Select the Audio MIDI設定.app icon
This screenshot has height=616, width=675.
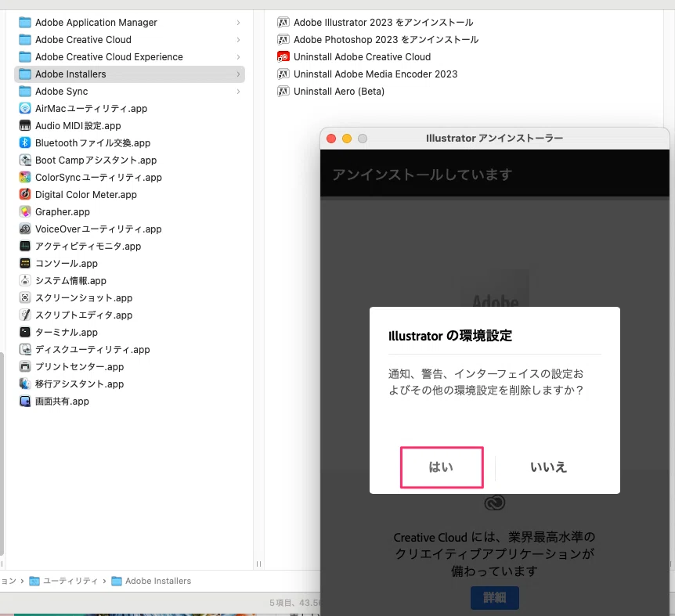click(25, 125)
